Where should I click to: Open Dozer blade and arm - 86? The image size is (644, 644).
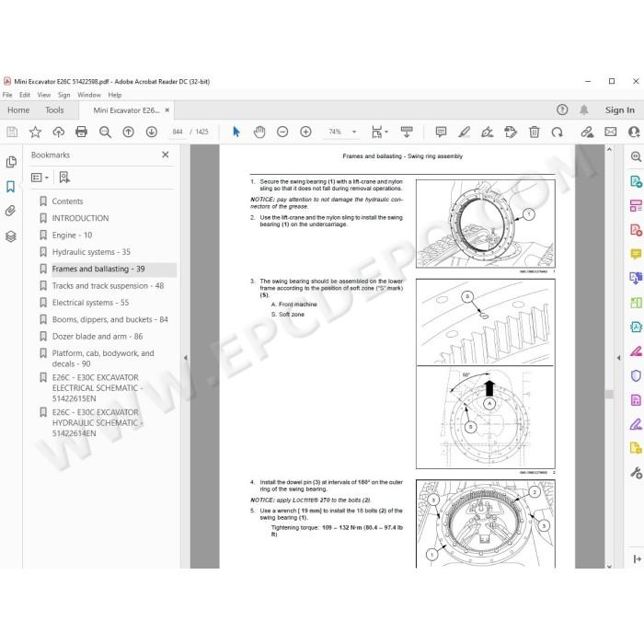point(98,337)
